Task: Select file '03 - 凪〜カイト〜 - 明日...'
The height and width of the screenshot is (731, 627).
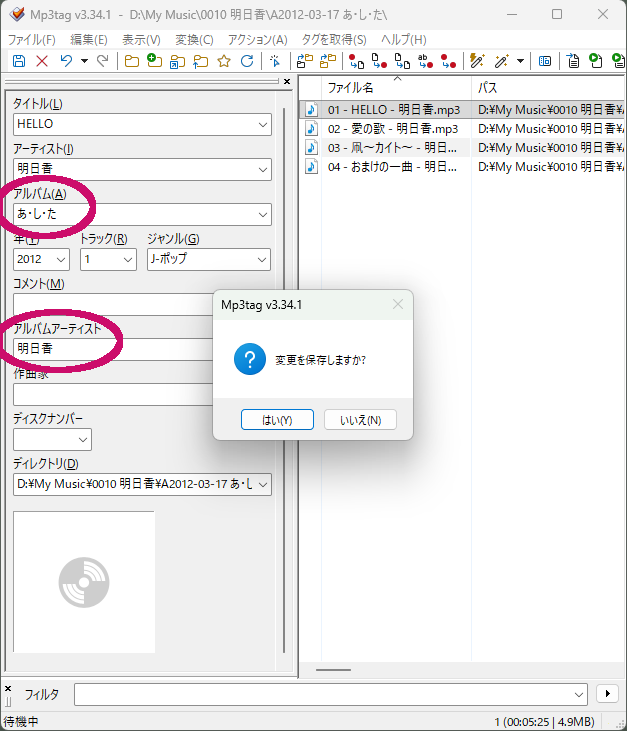Action: [x=392, y=147]
